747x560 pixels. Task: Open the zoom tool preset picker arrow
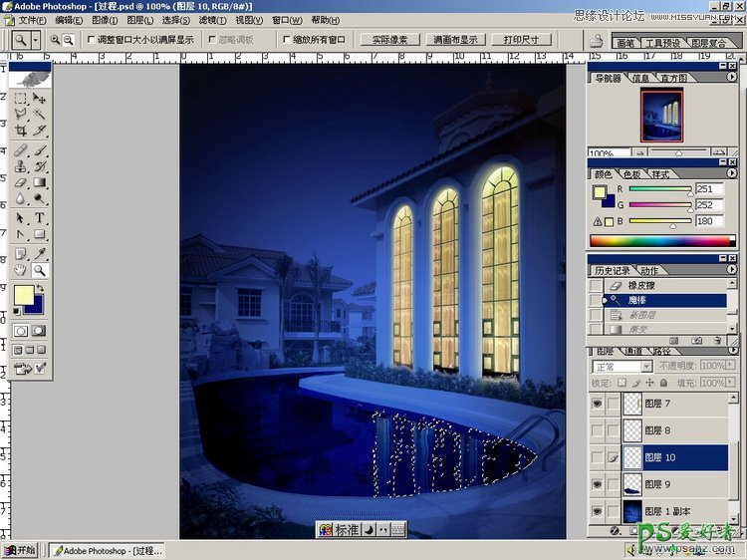tap(37, 40)
